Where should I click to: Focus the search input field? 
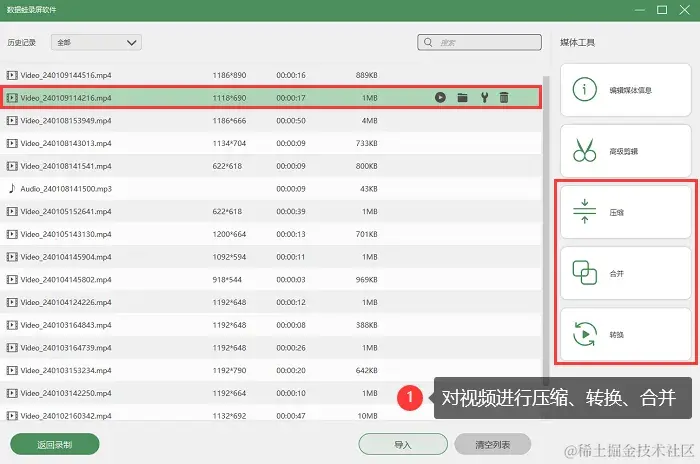tap(479, 42)
